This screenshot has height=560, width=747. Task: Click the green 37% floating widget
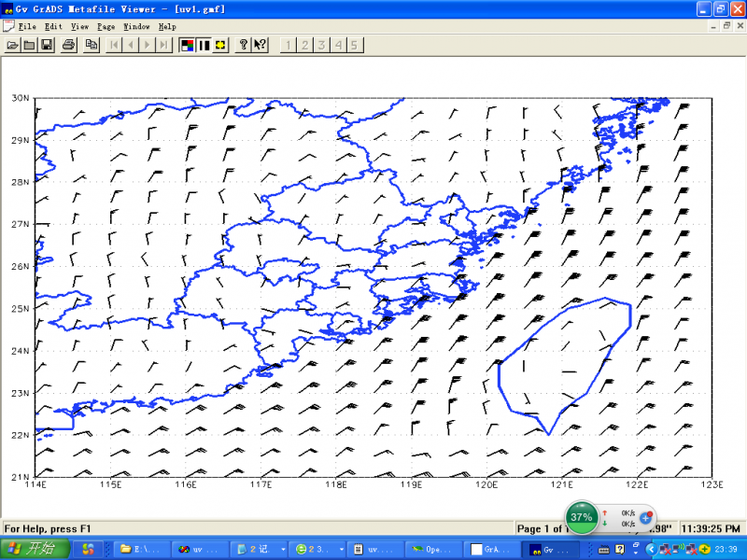pos(582,516)
